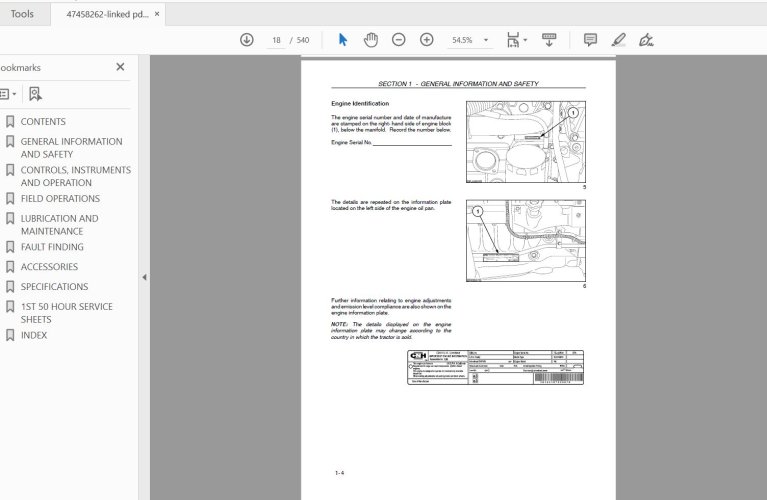Screen dimensions: 767x500
Task: Zoom in with the plus button
Action: [427, 40]
